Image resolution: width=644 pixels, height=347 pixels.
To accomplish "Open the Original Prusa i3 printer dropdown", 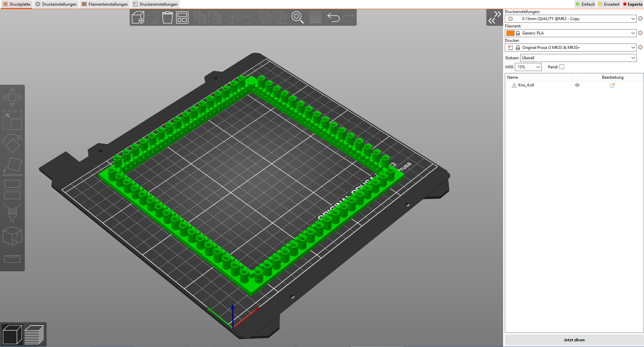I will 571,48.
